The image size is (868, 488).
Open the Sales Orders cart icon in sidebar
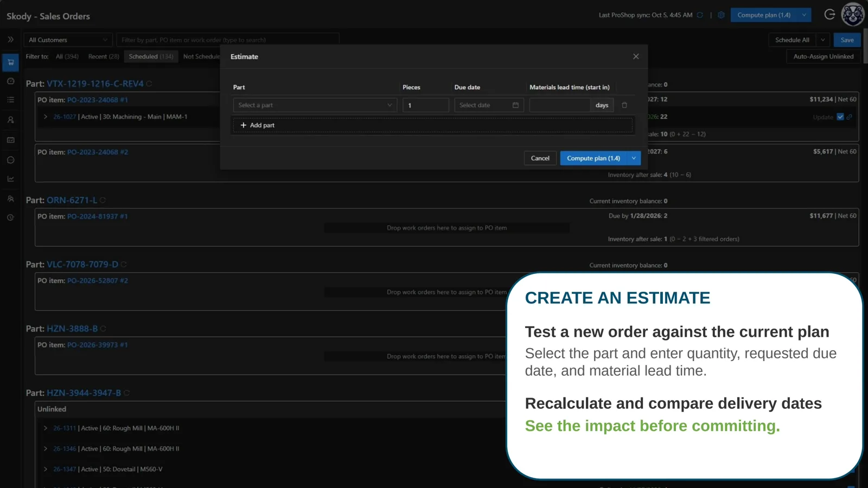coord(10,62)
